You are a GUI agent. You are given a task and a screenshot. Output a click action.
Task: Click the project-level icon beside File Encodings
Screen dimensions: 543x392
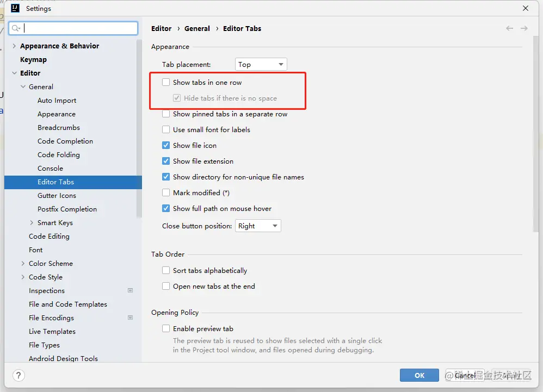(130, 318)
